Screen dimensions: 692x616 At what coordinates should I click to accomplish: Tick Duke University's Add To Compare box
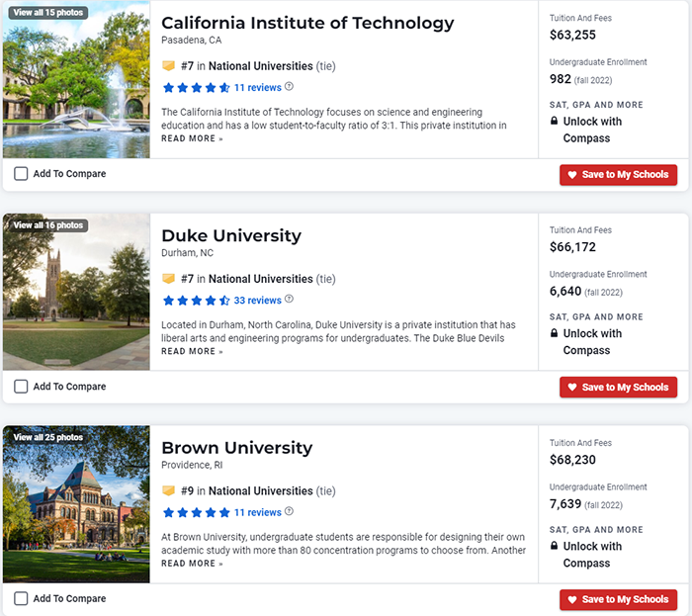coord(22,387)
